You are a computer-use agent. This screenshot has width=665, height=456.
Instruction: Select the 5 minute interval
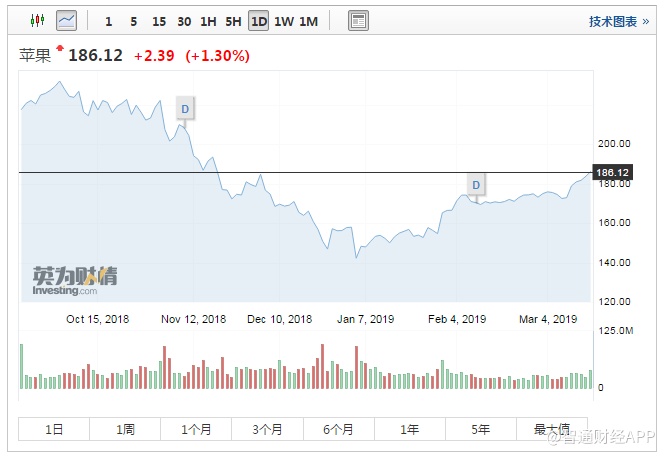[x=134, y=21]
